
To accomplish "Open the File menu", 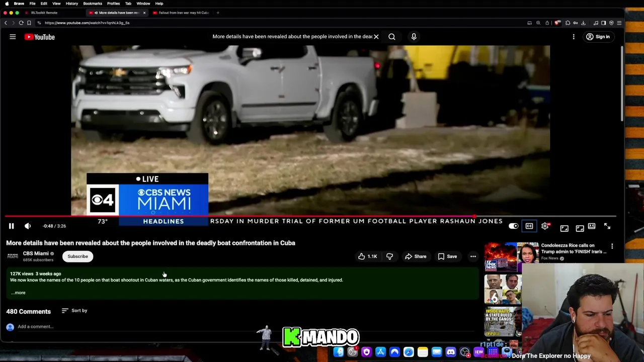I will coord(32,4).
